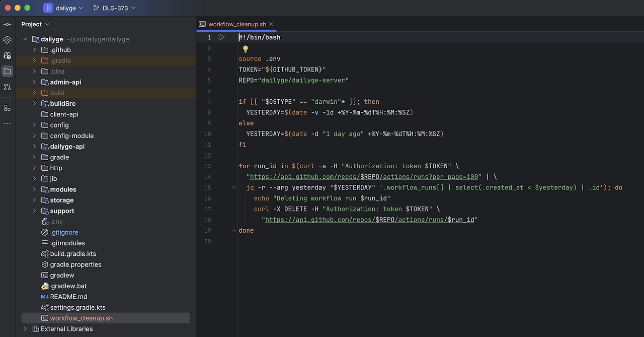Image resolution: width=644 pixels, height=337 pixels.
Task: Open the Pull Requests tool window icon
Action: (x=7, y=87)
